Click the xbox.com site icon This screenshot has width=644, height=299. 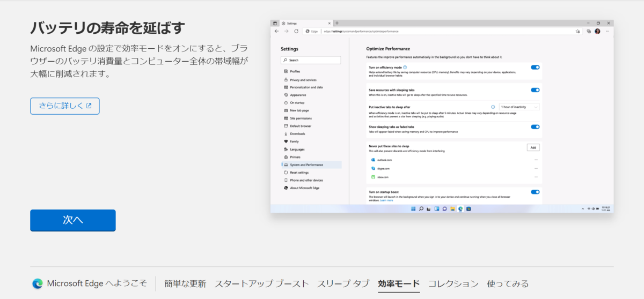[x=373, y=177]
